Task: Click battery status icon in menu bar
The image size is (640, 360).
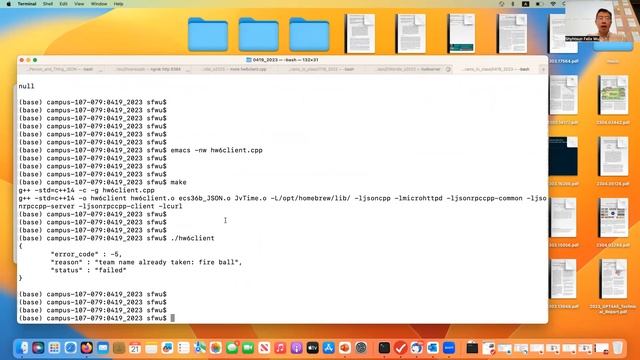Action: pos(539,4)
